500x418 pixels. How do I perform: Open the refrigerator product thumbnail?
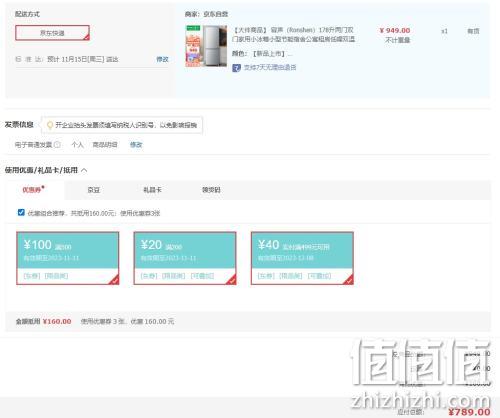point(206,46)
